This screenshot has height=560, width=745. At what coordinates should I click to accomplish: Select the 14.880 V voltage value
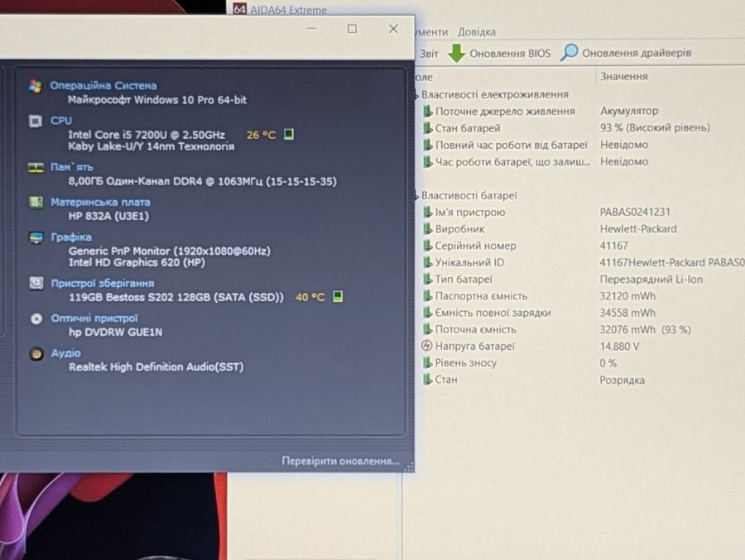(619, 347)
